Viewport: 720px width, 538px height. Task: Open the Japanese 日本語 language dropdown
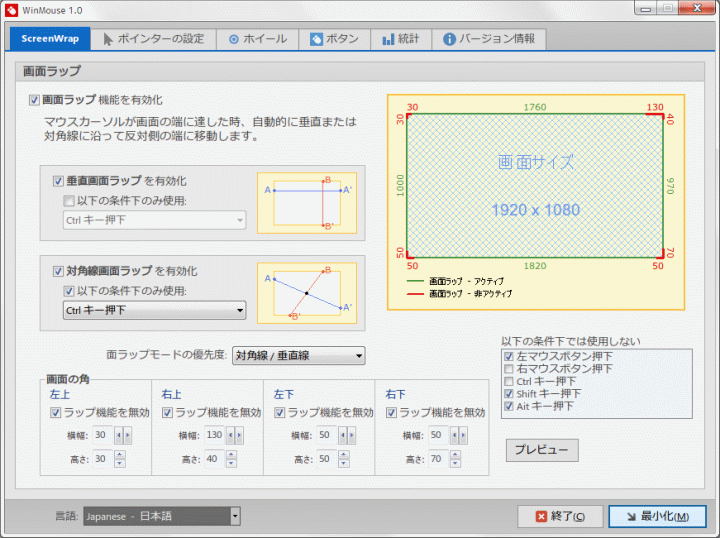click(162, 516)
